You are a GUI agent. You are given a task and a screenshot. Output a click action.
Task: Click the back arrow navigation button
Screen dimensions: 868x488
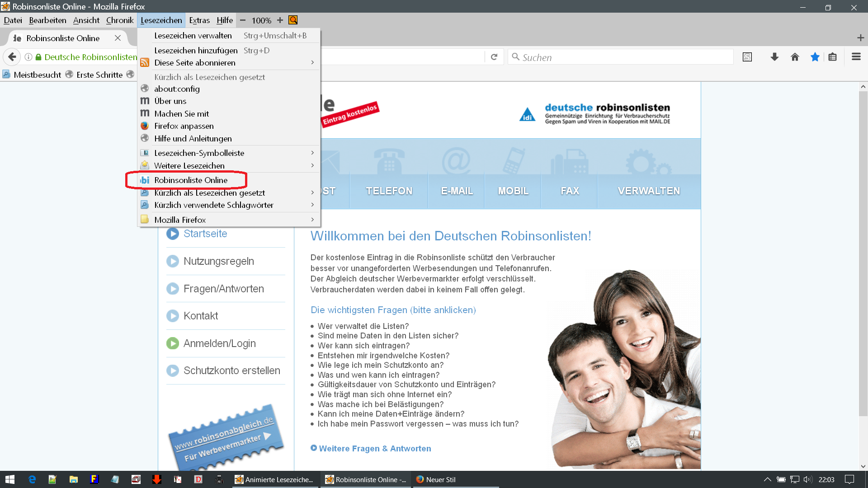tap(12, 57)
